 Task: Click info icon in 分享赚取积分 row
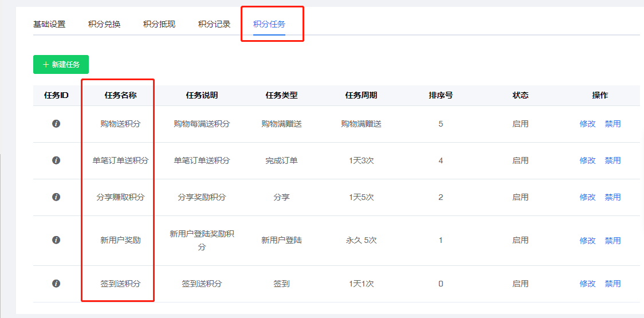point(56,197)
